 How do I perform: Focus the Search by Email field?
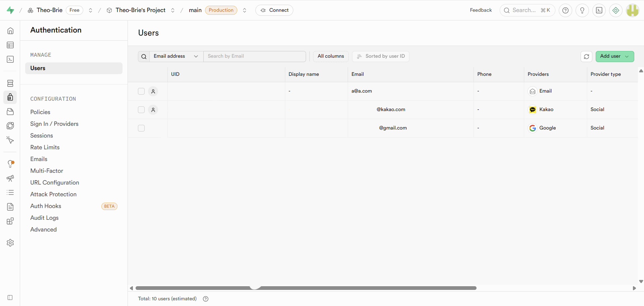254,56
